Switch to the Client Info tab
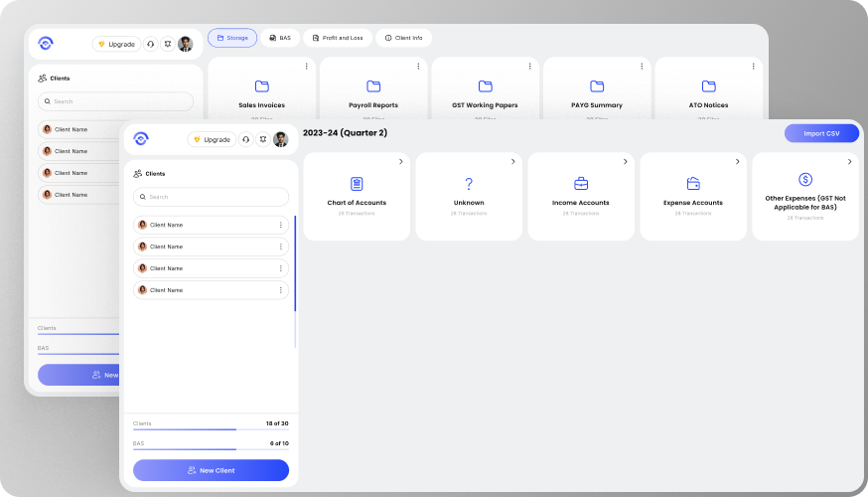 403,38
